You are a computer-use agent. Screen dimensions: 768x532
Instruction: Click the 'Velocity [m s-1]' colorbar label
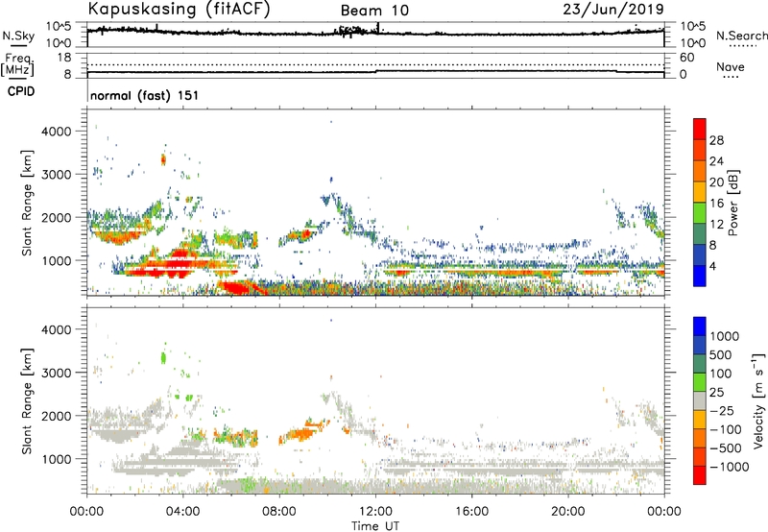point(757,400)
